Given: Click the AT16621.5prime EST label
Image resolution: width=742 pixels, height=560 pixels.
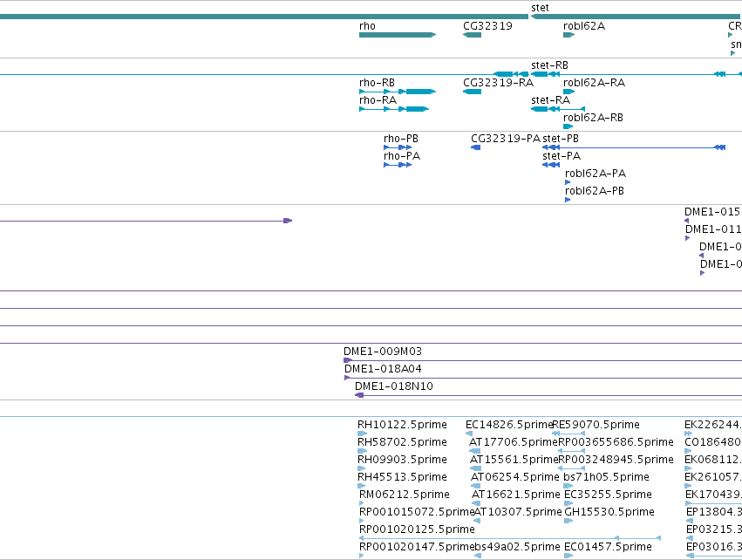Looking at the screenshot, I should [x=516, y=495].
